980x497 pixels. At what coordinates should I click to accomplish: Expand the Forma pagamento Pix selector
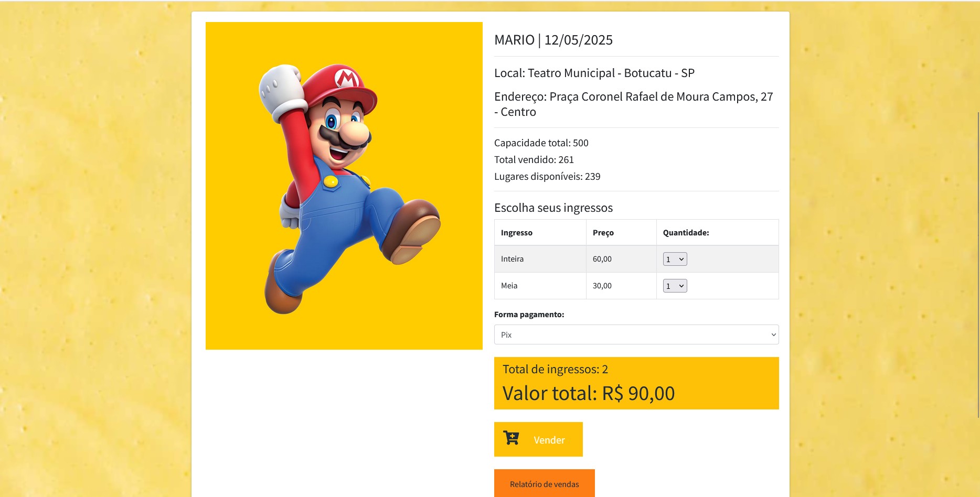coord(636,334)
